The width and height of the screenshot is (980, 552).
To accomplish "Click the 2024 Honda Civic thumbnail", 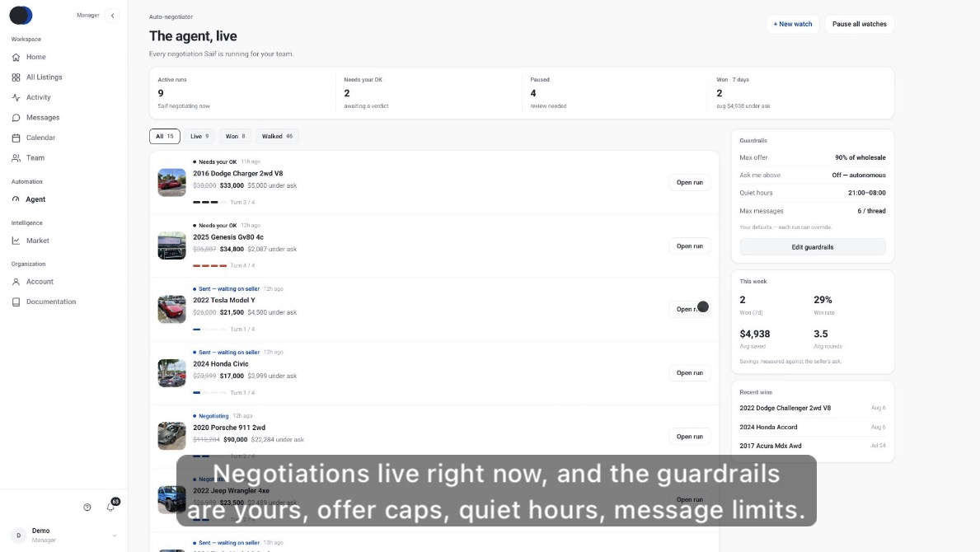I will pos(172,372).
